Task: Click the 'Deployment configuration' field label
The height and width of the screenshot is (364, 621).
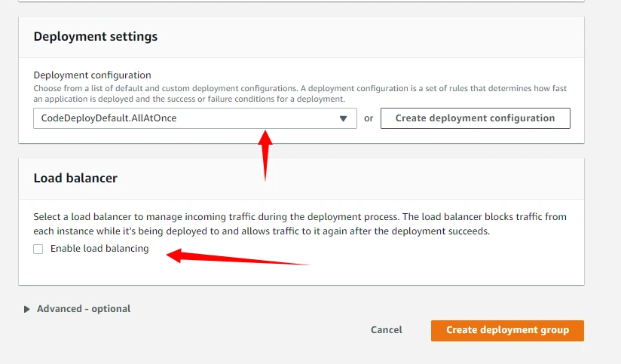Action: pyautogui.click(x=92, y=75)
